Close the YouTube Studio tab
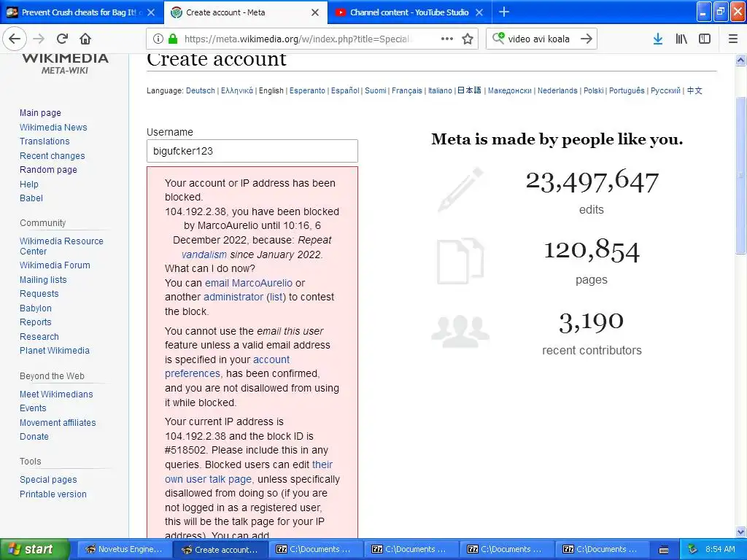The width and height of the screenshot is (747, 560). pos(479,12)
